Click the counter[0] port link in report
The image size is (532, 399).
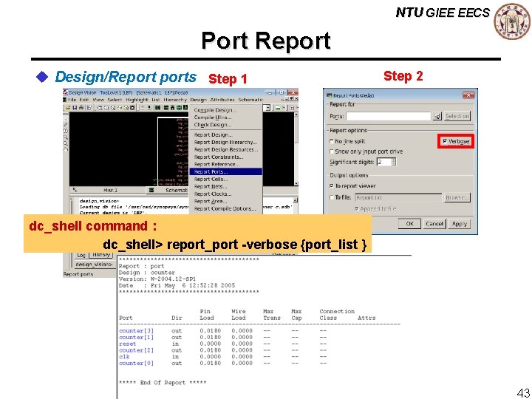137,363
